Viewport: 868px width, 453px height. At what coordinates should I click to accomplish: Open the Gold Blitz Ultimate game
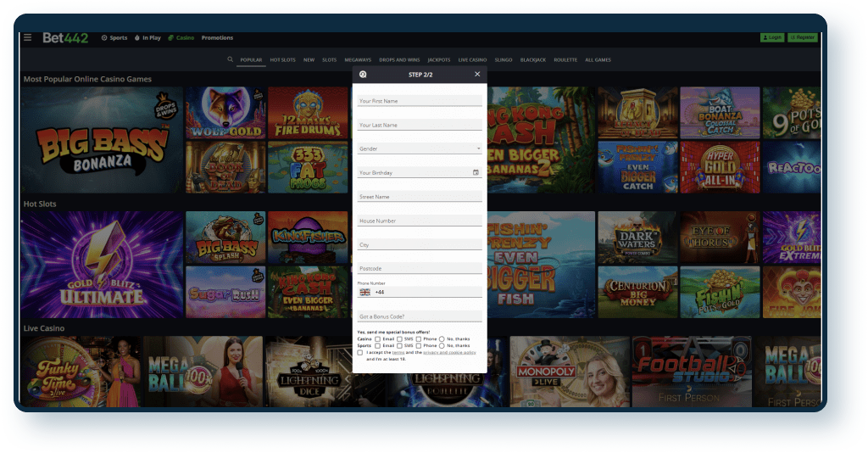pos(102,264)
